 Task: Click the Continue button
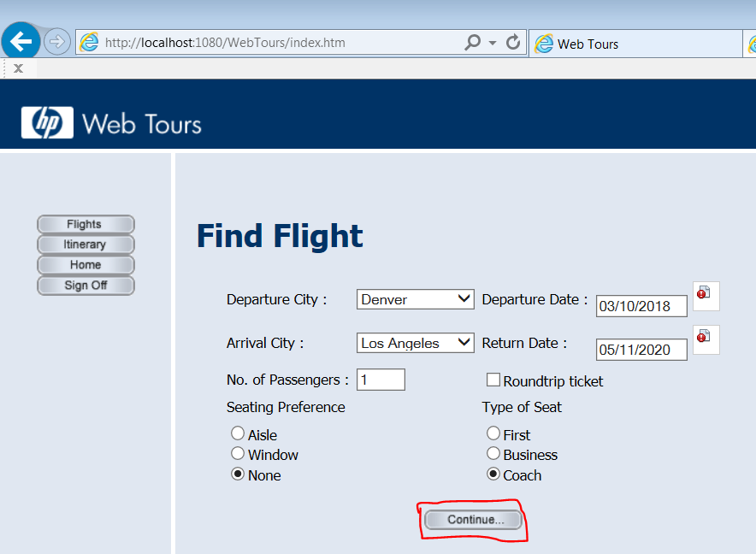coord(473,519)
